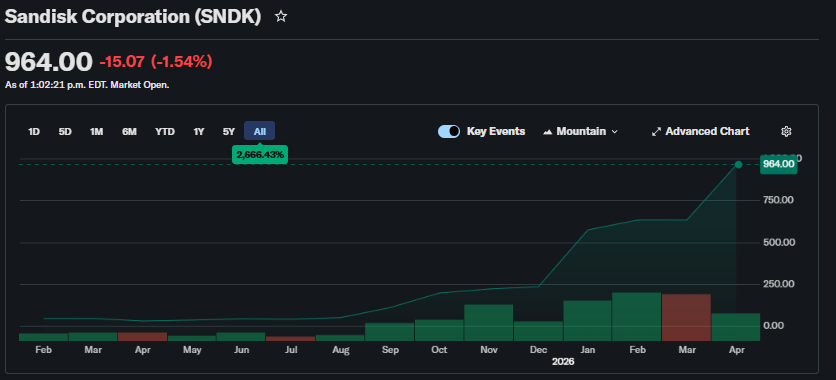Click the October volume bar
This screenshot has height=380, width=836.
pyautogui.click(x=439, y=330)
